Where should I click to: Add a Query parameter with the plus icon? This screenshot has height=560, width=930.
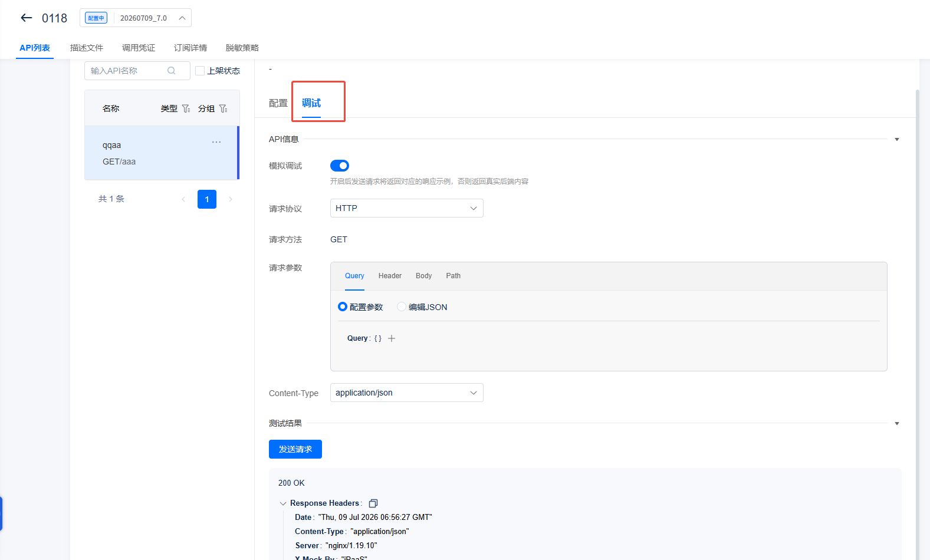[x=392, y=338]
